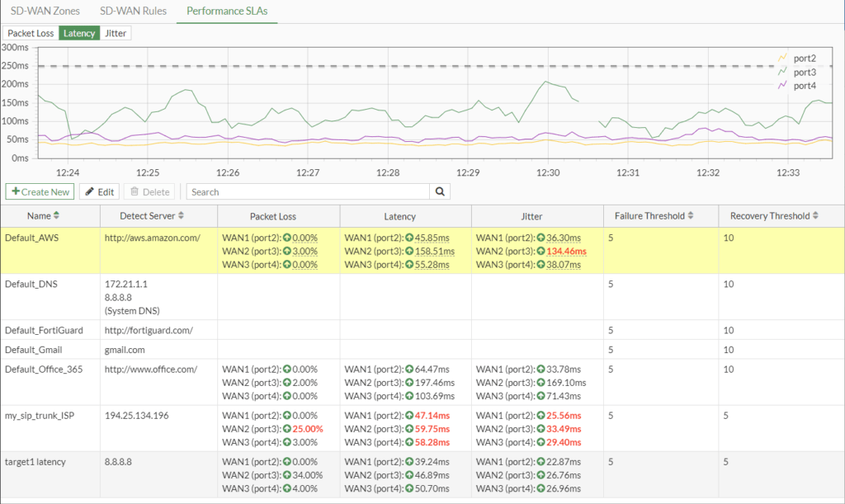This screenshot has height=504, width=845.
Task: Click the Failure Threshold sort arrows
Action: 691,216
